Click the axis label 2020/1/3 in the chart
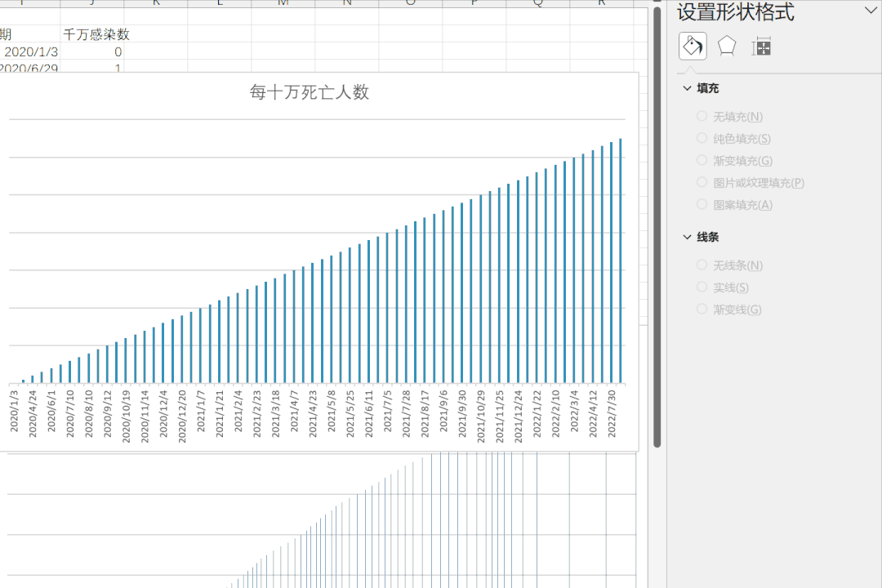The image size is (882, 588). click(14, 412)
